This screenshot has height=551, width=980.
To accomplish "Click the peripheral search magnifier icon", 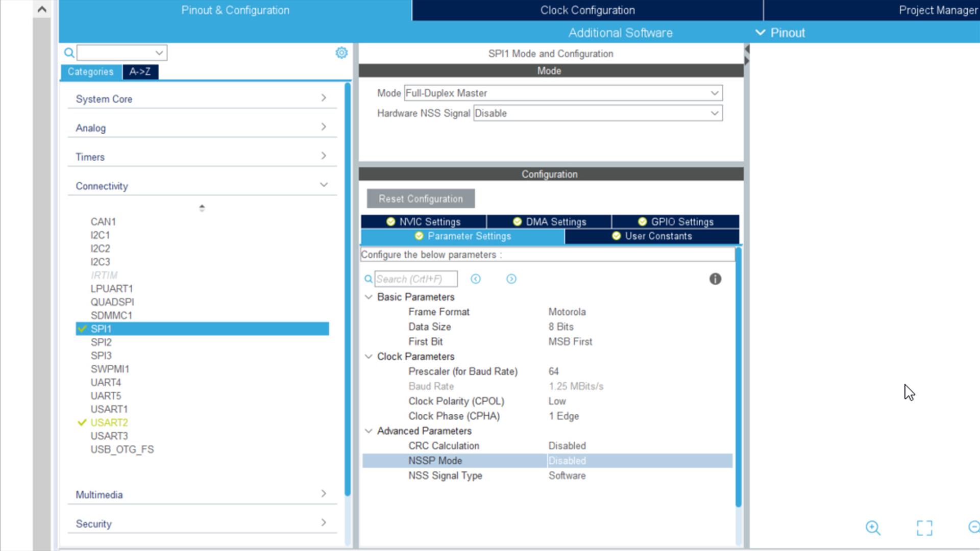I will coord(69,53).
